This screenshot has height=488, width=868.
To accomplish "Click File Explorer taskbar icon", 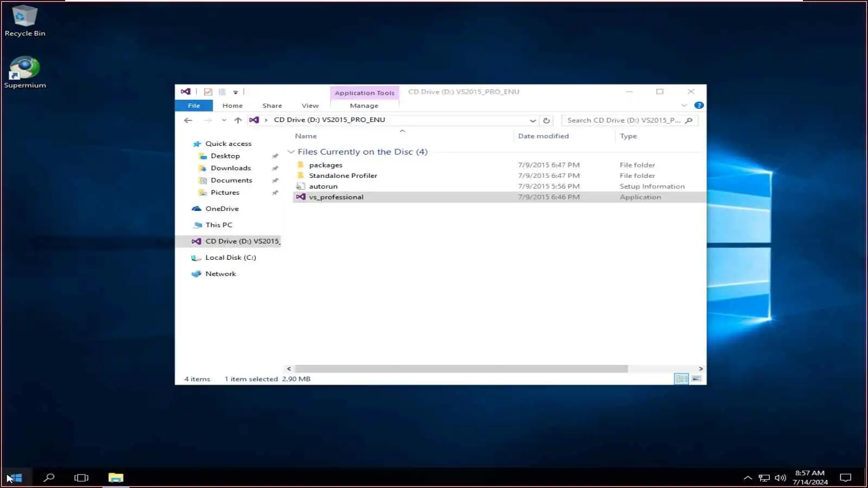I will (x=116, y=478).
